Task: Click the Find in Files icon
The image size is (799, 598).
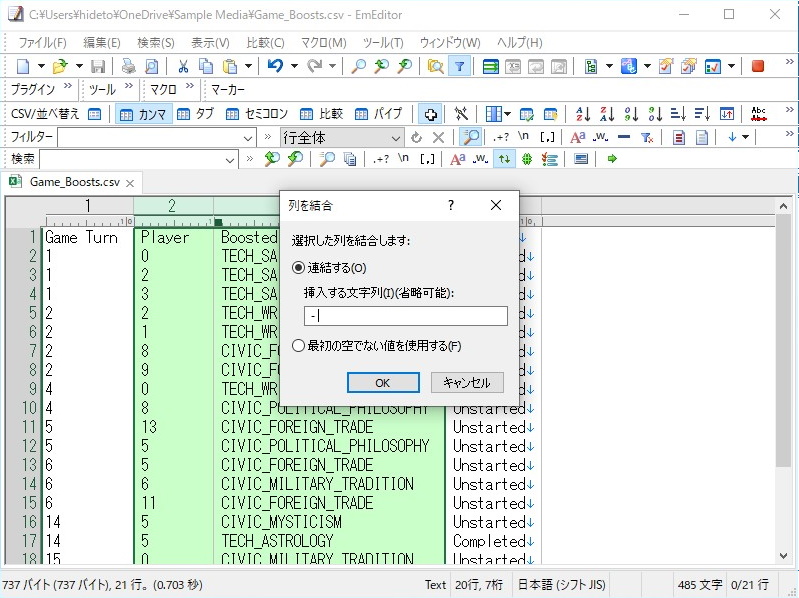Action: 435,66
